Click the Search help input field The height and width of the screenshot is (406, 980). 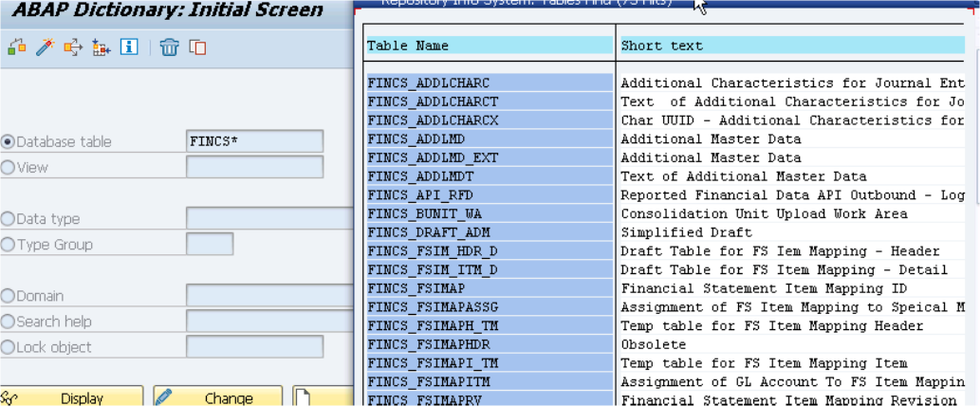pyautogui.click(x=268, y=322)
